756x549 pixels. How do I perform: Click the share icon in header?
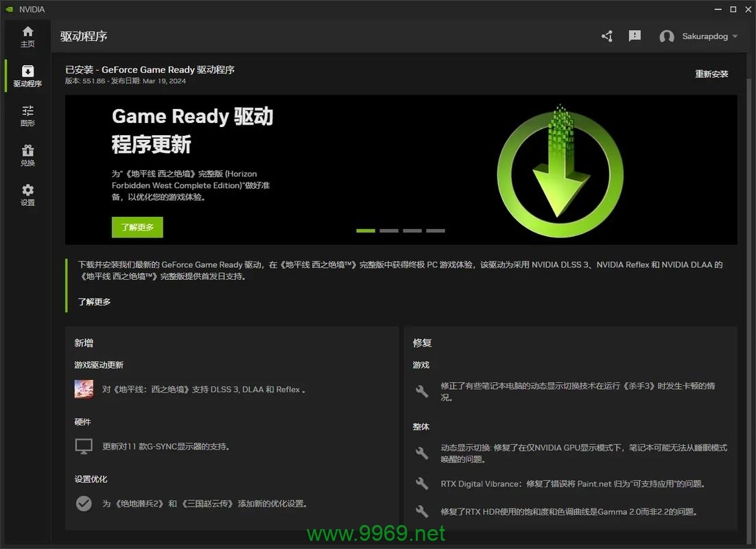coord(607,36)
